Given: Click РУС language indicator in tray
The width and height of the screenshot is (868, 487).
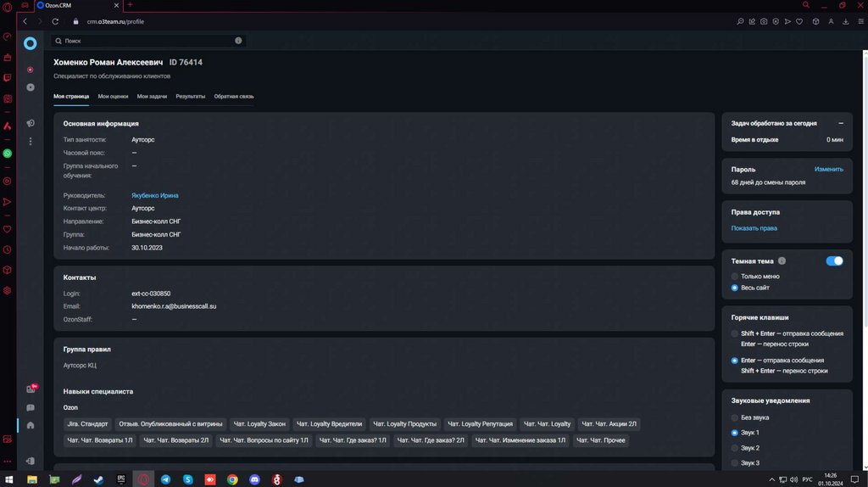Looking at the screenshot, I should point(808,480).
